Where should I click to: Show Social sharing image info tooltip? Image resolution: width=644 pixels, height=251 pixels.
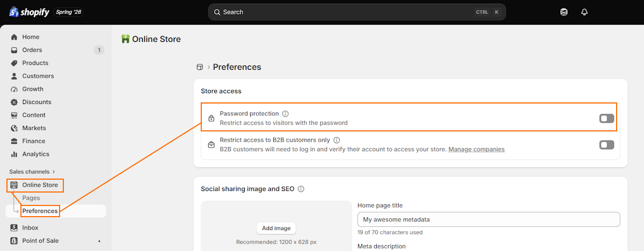(301, 189)
